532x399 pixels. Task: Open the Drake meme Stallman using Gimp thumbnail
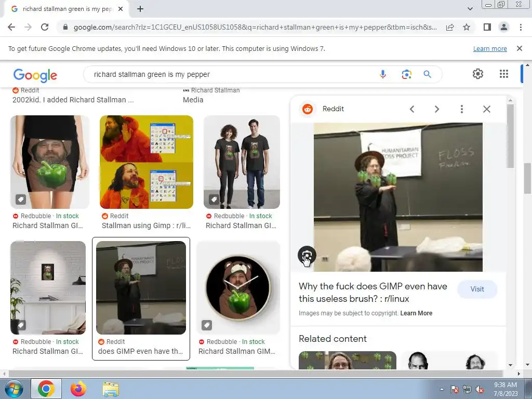pos(147,162)
